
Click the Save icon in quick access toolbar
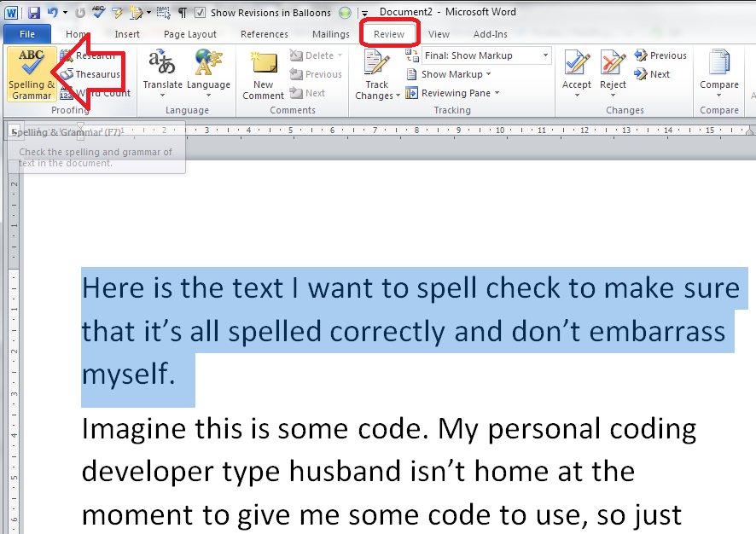(34, 13)
